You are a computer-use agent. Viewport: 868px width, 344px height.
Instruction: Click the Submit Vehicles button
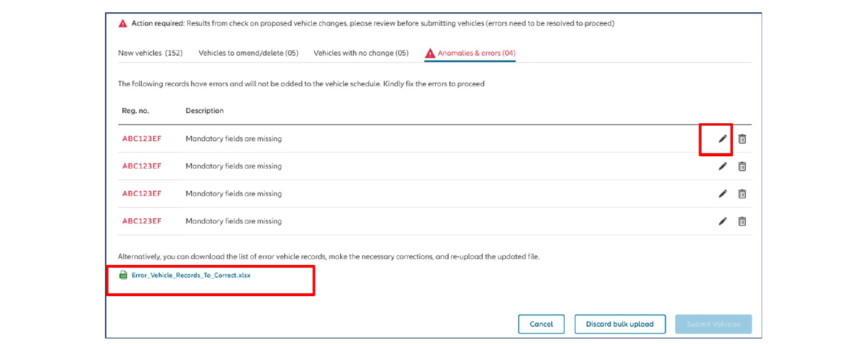pyautogui.click(x=713, y=324)
